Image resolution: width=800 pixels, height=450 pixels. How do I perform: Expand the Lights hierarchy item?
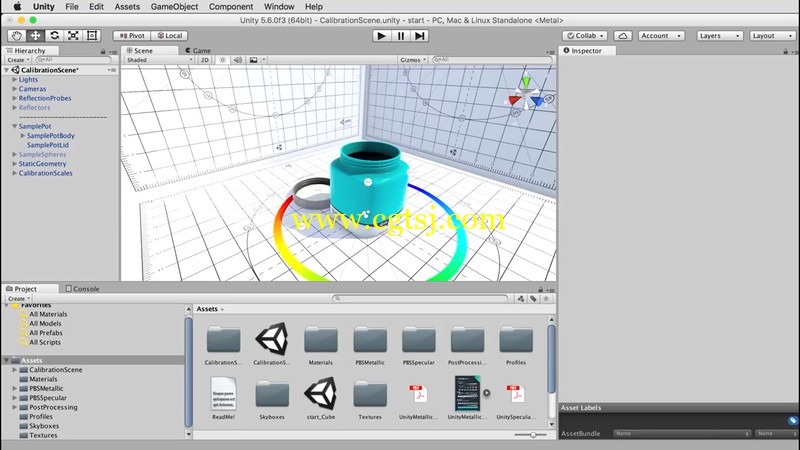15,79
